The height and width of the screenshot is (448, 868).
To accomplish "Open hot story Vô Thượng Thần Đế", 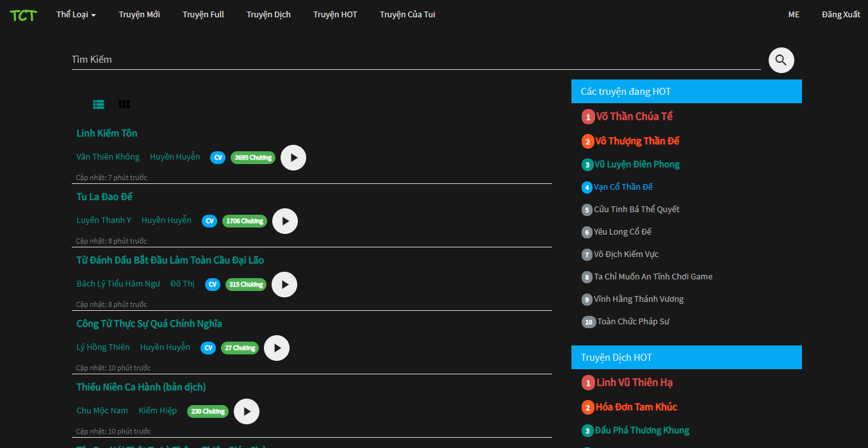I will (x=637, y=141).
